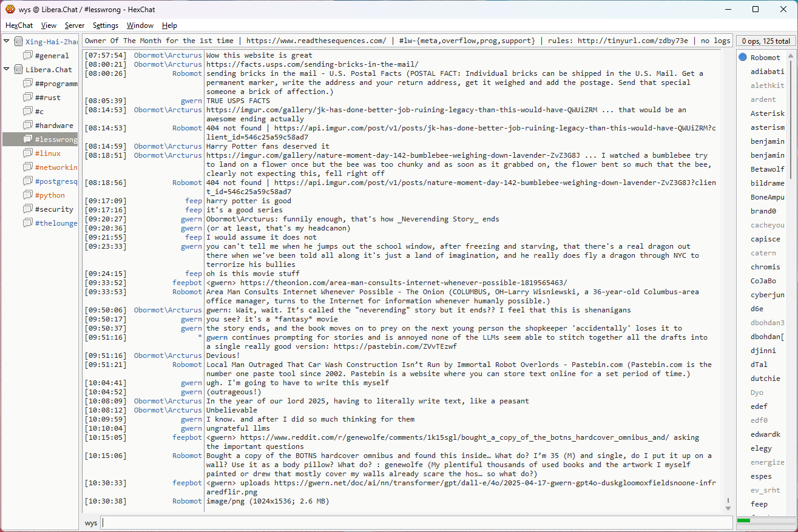Click the #hardware channel icon
The height and width of the screenshot is (532, 798).
[x=28, y=126]
